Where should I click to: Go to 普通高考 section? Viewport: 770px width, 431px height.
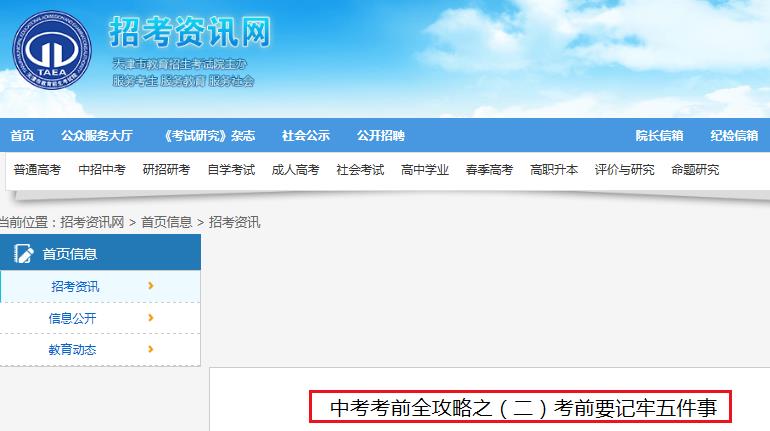pyautogui.click(x=37, y=170)
